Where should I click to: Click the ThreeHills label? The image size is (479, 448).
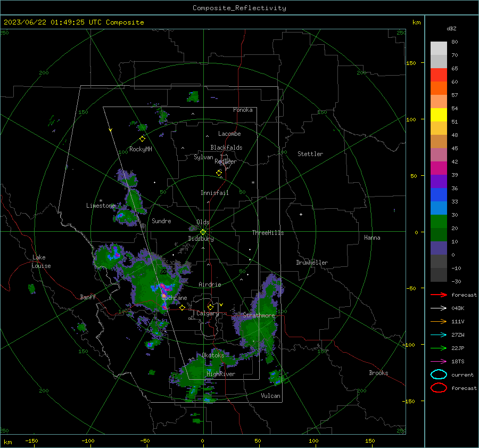(268, 233)
